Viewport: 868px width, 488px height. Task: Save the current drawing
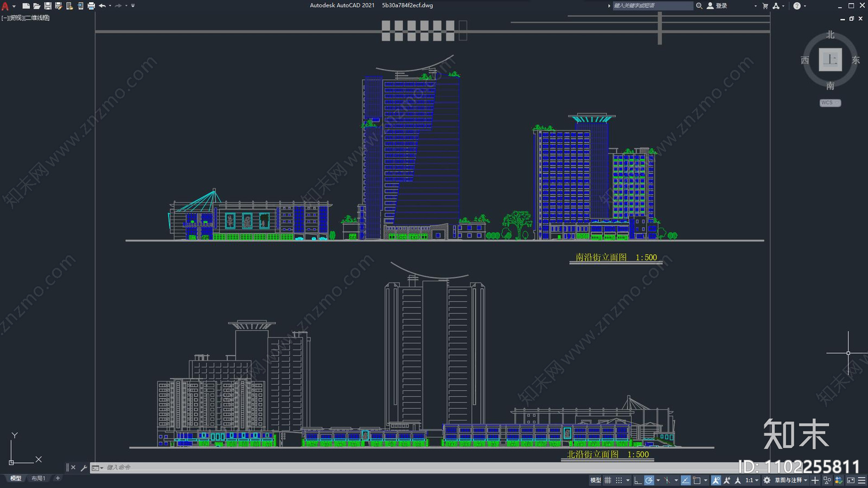point(48,6)
